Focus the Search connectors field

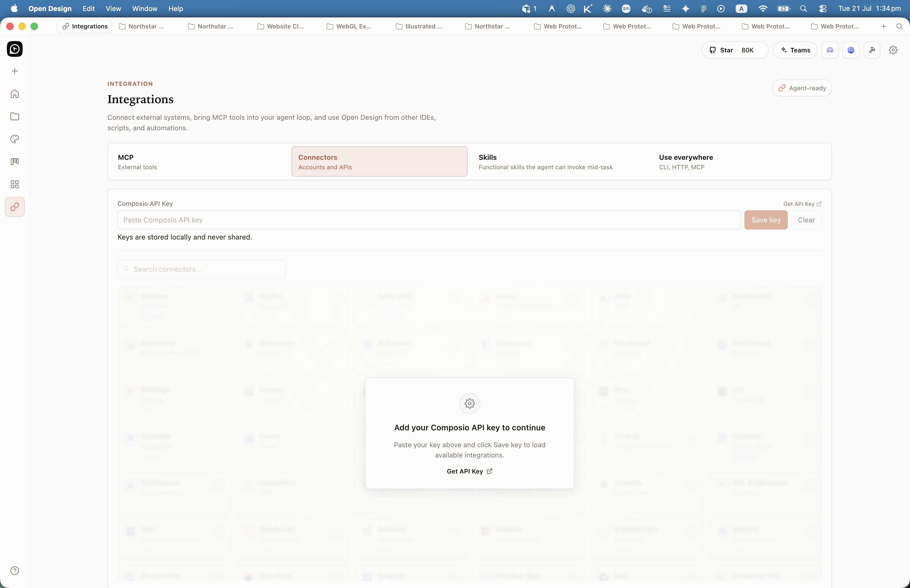click(202, 269)
